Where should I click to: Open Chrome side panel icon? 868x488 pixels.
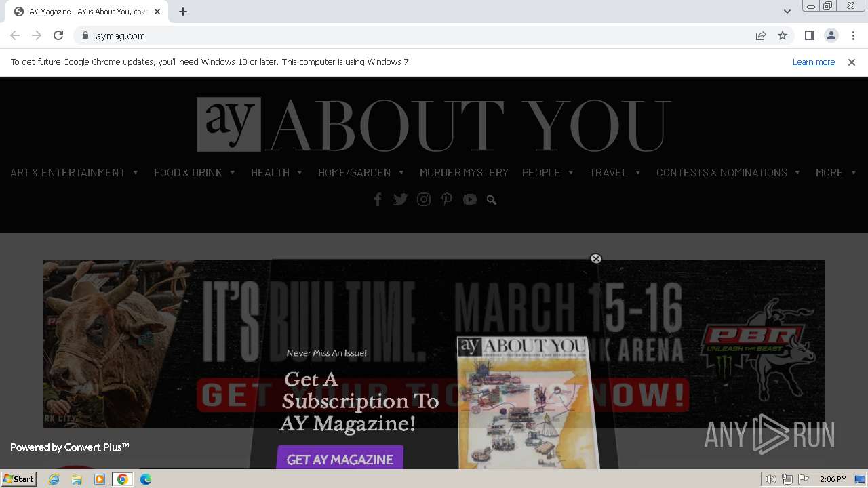click(x=809, y=35)
